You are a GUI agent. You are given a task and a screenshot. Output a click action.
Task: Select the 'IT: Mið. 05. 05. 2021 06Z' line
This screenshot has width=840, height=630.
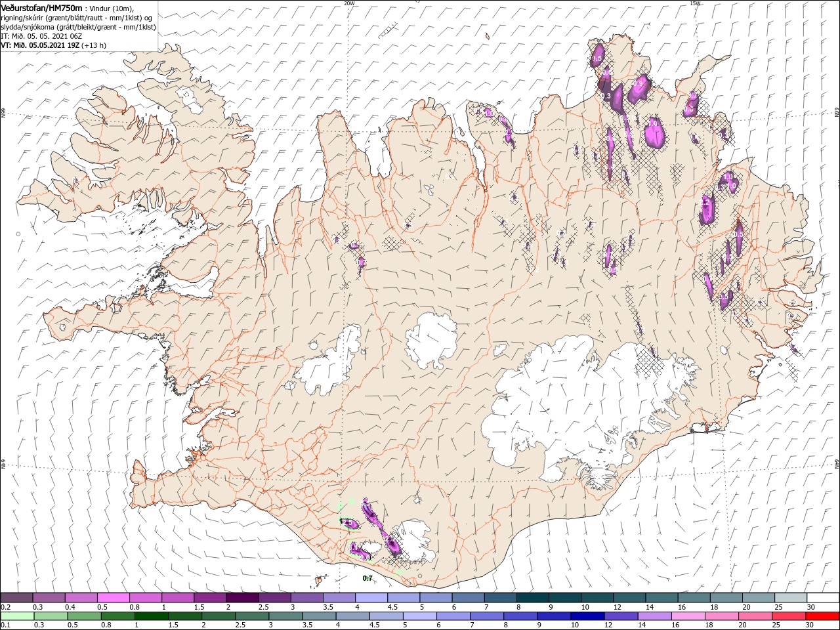pos(41,36)
